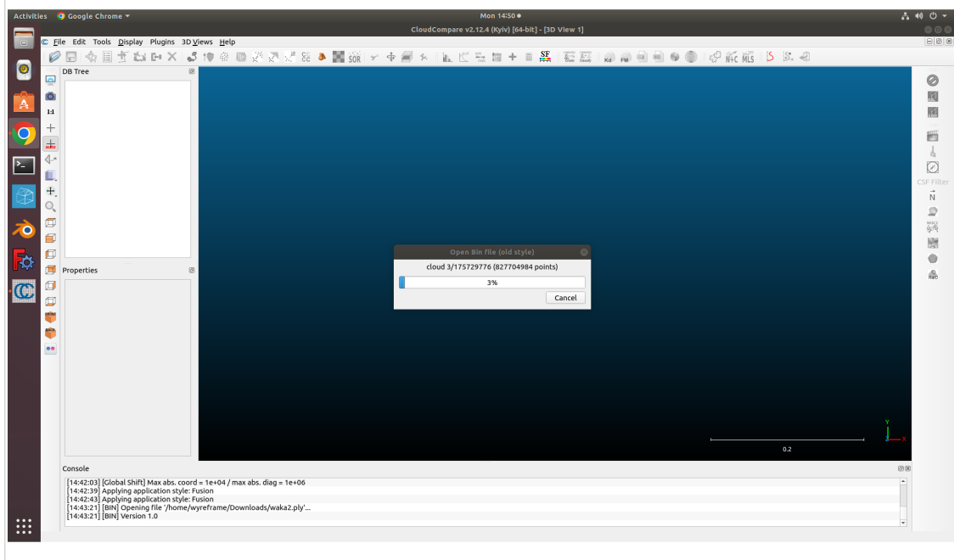Click Activities in the top bar
Image resolution: width=954 pixels, height=560 pixels.
pyautogui.click(x=30, y=15)
